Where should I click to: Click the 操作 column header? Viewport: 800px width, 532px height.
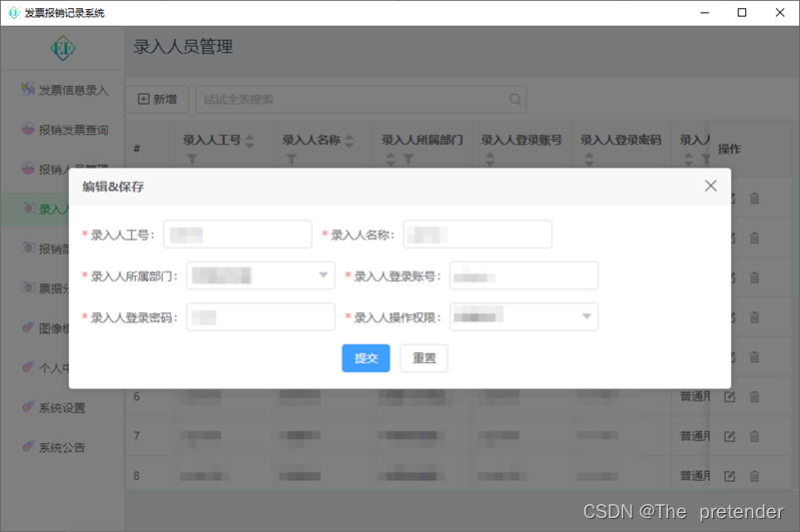pyautogui.click(x=729, y=149)
